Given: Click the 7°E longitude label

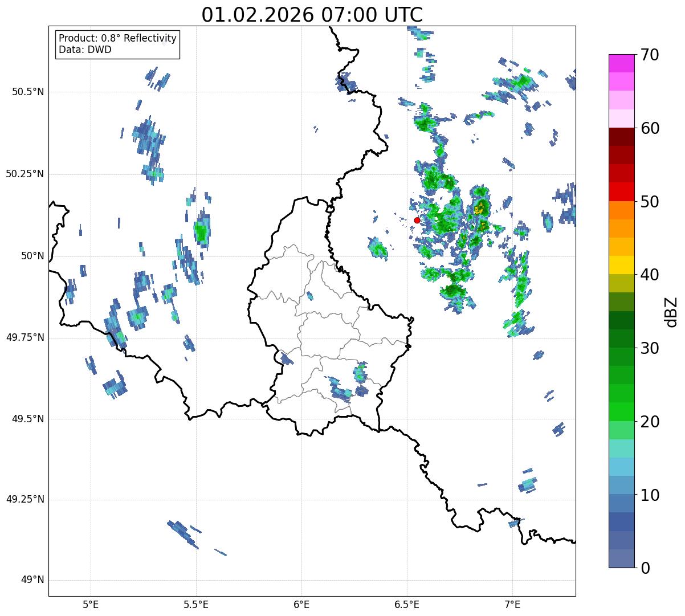Looking at the screenshot, I should pos(512,604).
